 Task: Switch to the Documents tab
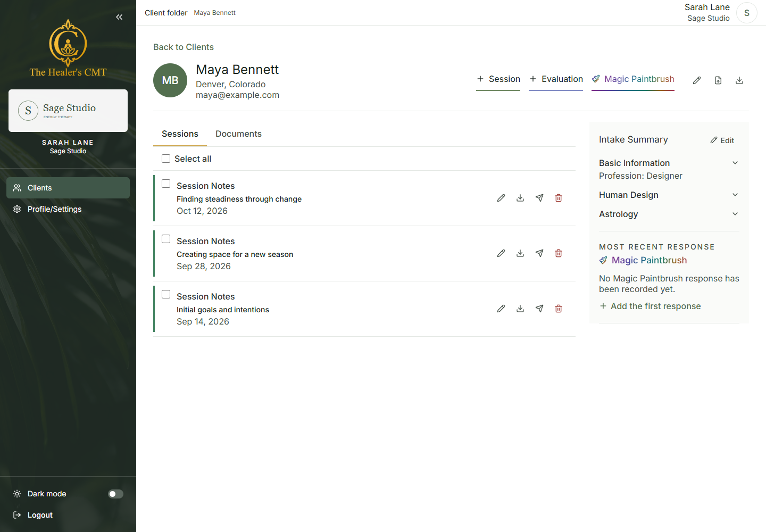(238, 134)
